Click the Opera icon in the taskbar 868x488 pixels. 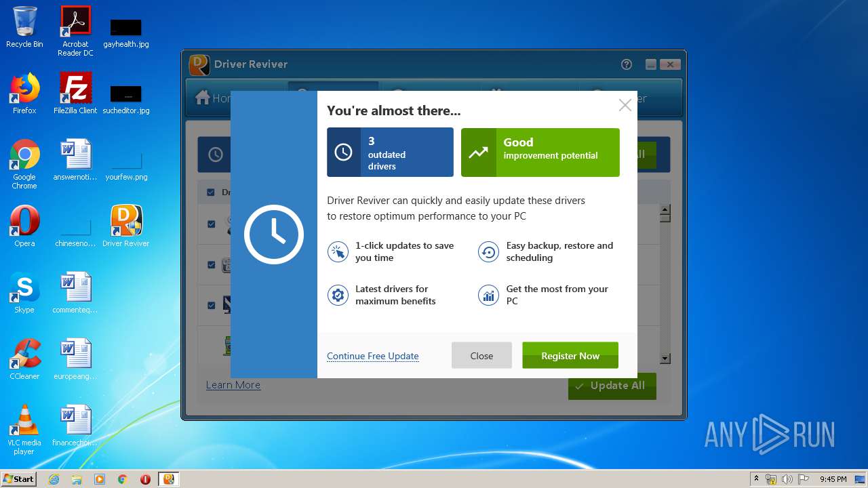(x=145, y=479)
